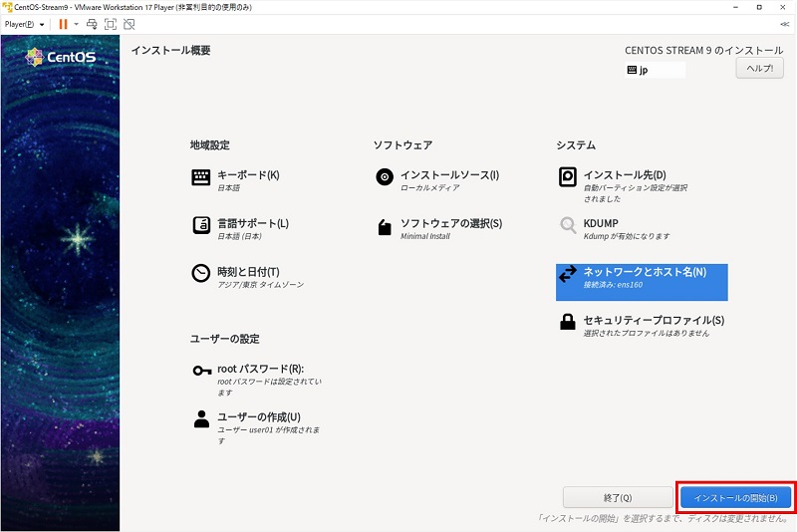Click the 終了(Q) button
The height and width of the screenshot is (532, 797).
618,497
